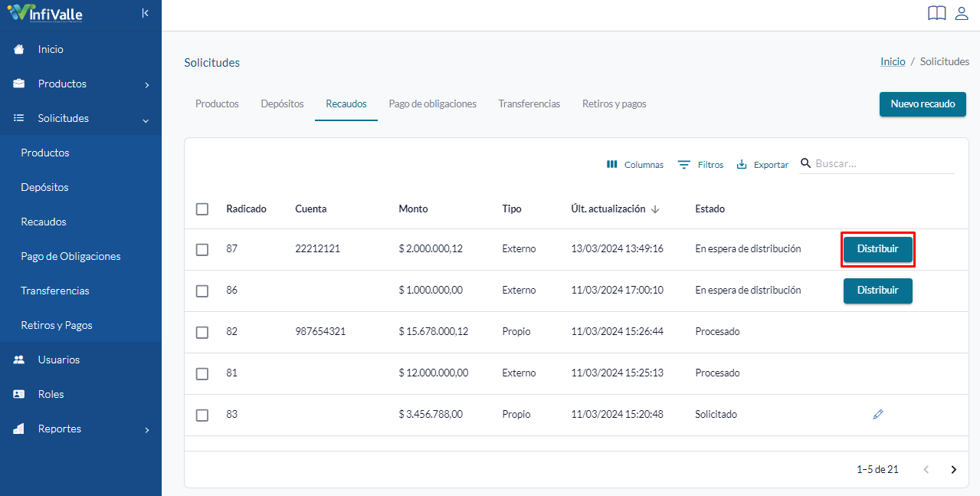Click the Nuevo recaudo button

click(923, 104)
